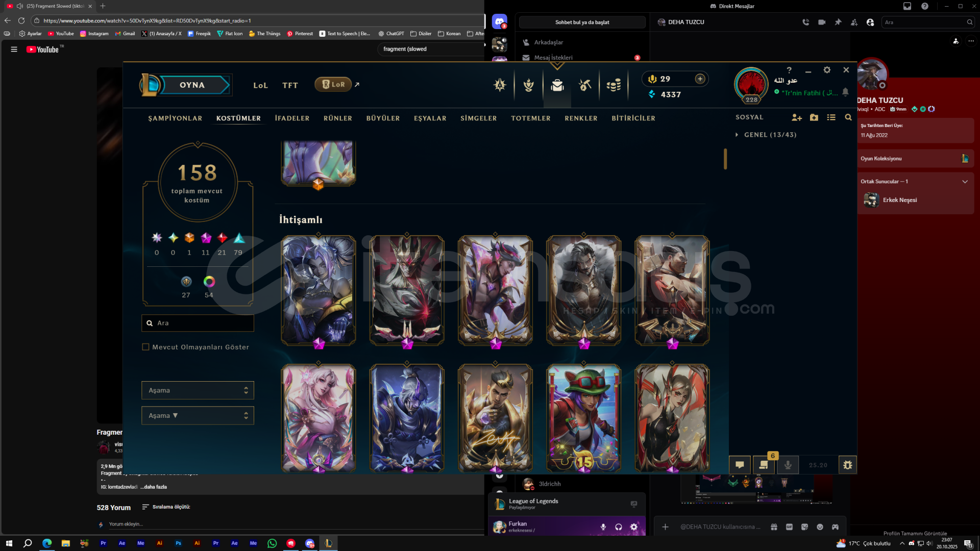Screen dimensions: 980x551
Task: Open the first Aşama dropdown
Action: (x=198, y=390)
